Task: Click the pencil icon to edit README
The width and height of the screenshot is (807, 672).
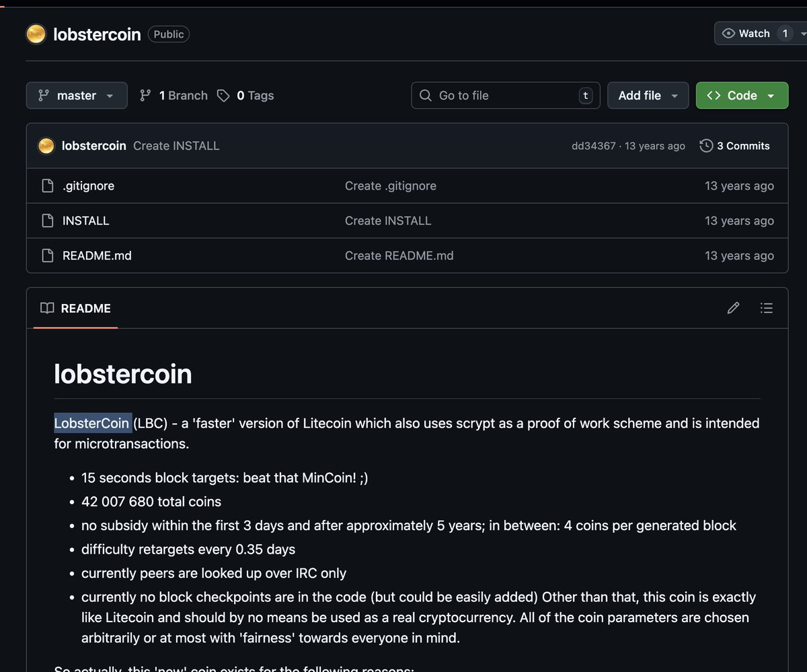Action: 733,308
